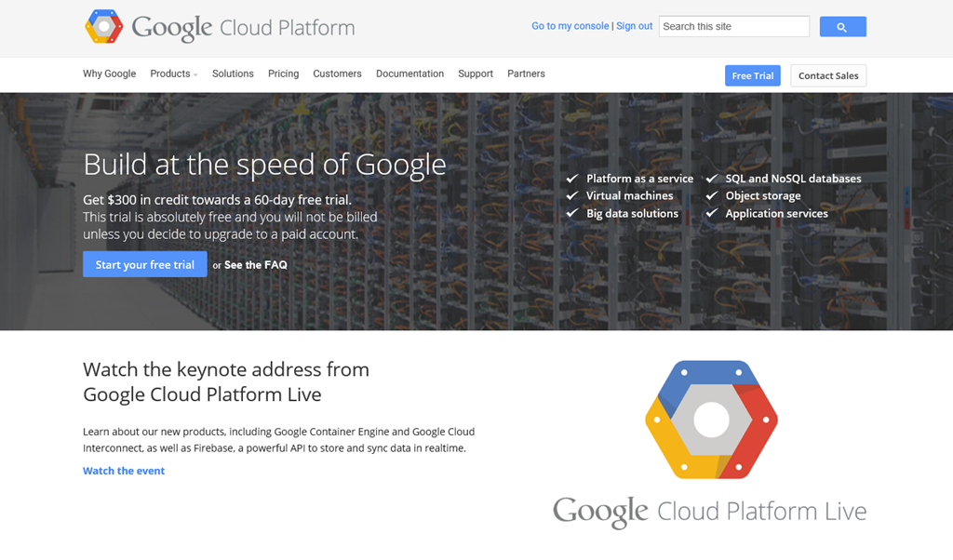953x560 pixels.
Task: Open the Documentation section
Action: tap(409, 73)
